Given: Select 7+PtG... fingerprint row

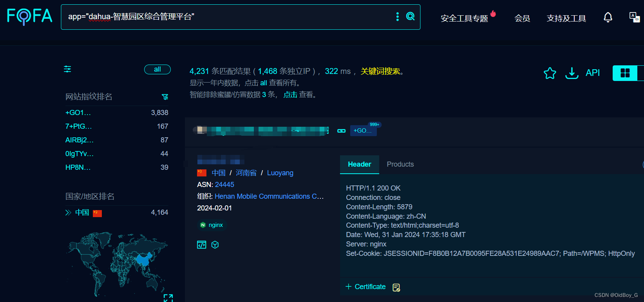Looking at the screenshot, I should click(117, 126).
